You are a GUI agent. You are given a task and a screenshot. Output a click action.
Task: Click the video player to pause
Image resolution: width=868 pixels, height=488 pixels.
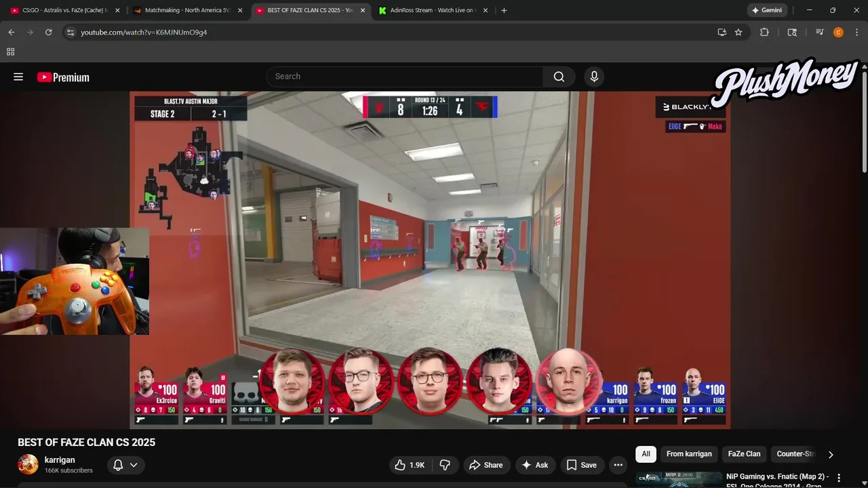pos(430,260)
